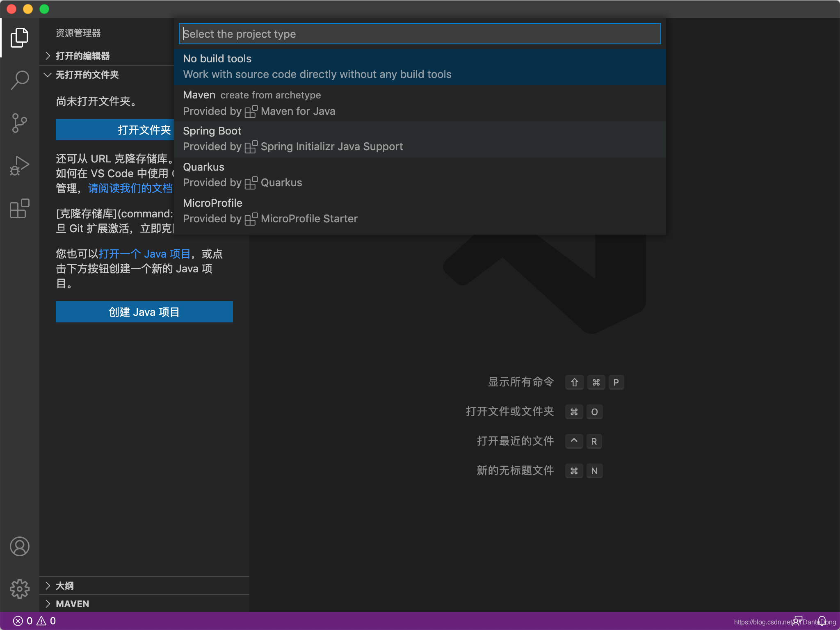Click the 新的无标题文件 shortcut label
The height and width of the screenshot is (630, 840).
point(515,470)
